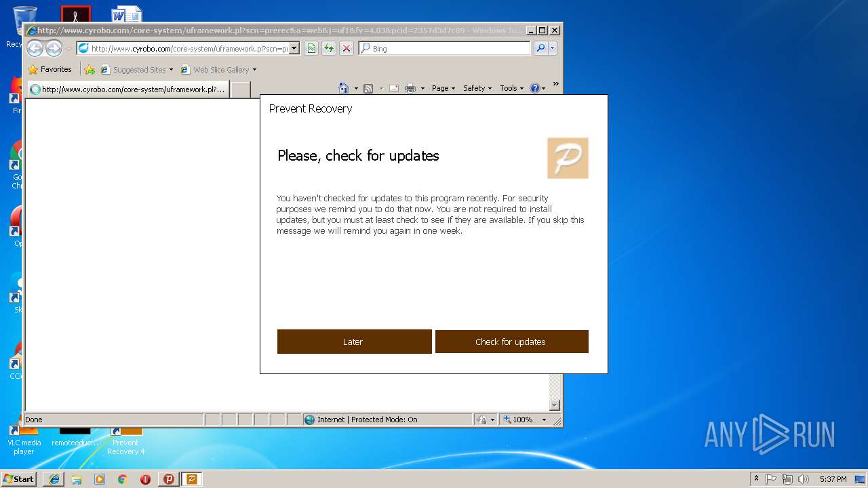This screenshot has height=488, width=868.
Task: Click the Help question mark icon
Action: [x=535, y=88]
